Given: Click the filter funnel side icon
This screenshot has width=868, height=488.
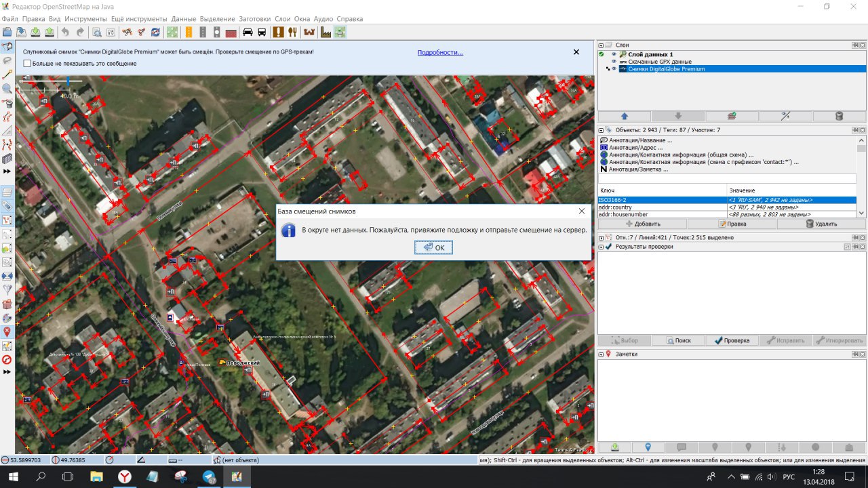Looking at the screenshot, I should coord(7,289).
